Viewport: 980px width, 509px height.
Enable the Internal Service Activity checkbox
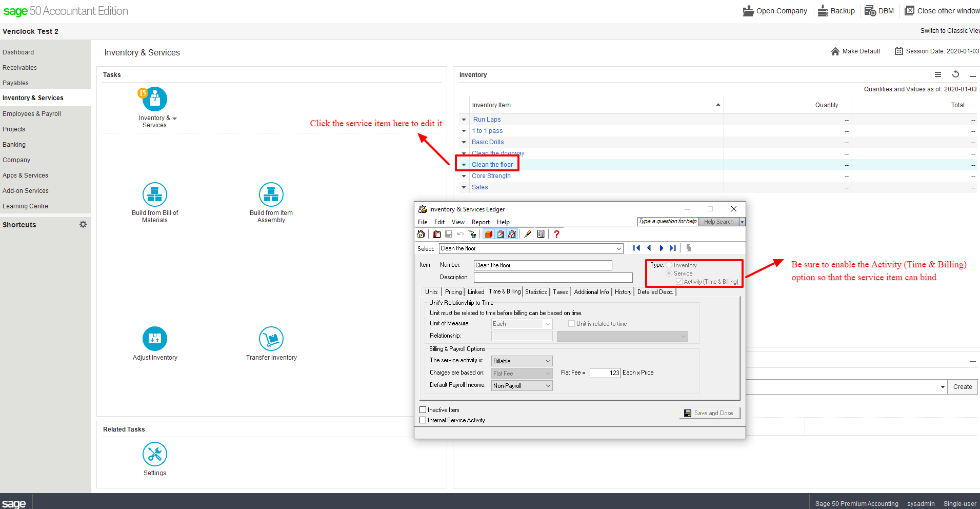coord(423,420)
